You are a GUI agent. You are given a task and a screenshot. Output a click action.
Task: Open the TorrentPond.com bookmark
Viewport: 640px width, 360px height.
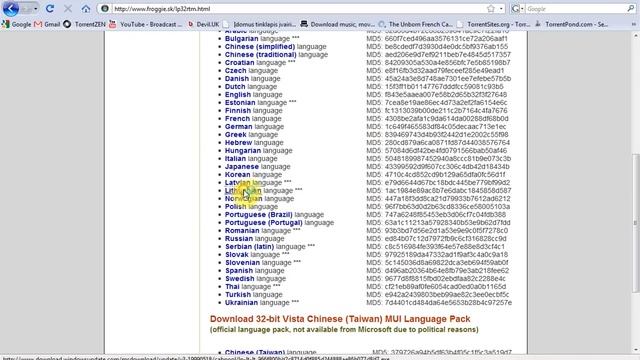tap(571, 24)
